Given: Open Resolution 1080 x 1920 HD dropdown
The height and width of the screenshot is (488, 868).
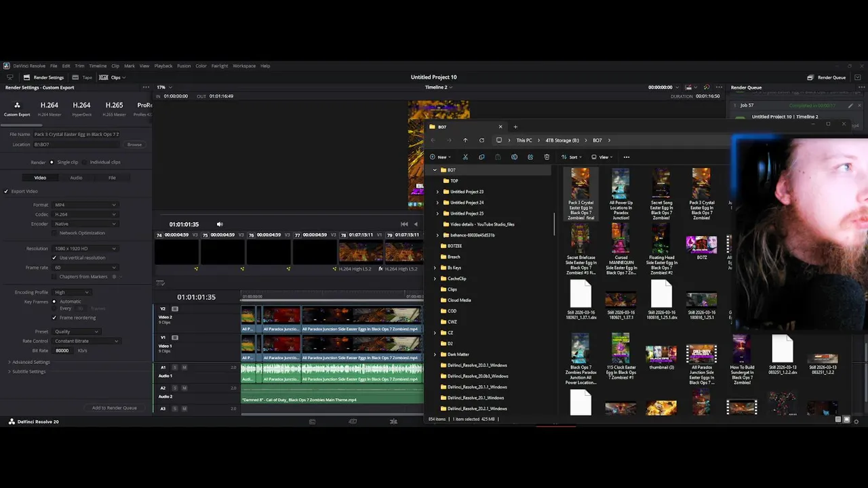Looking at the screenshot, I should click(85, 248).
